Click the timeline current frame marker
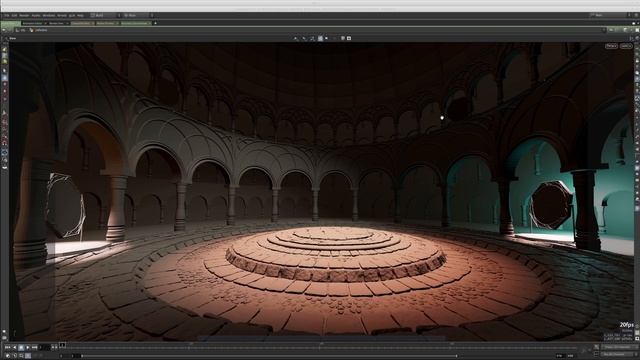This screenshot has height=360, width=640. (x=62, y=345)
